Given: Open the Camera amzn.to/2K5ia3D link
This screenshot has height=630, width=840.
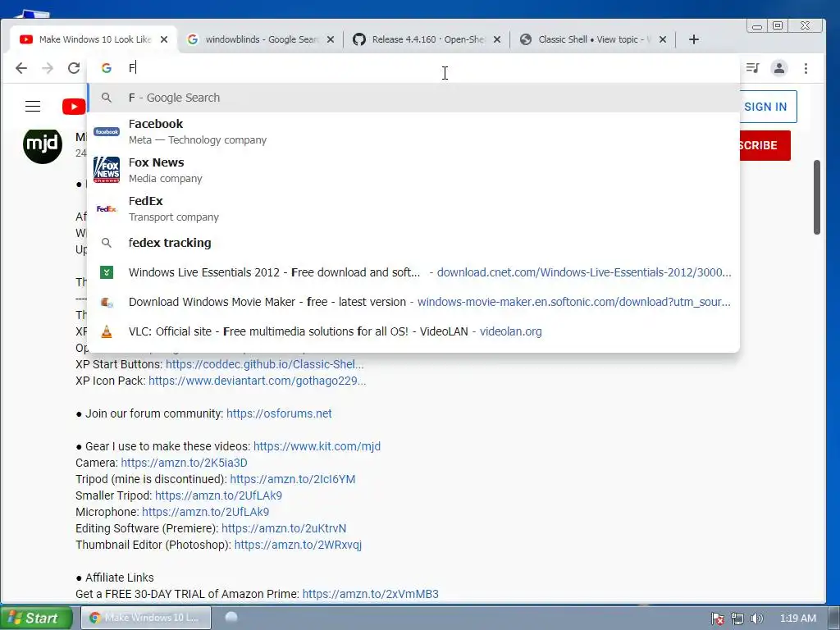Looking at the screenshot, I should click(x=185, y=463).
